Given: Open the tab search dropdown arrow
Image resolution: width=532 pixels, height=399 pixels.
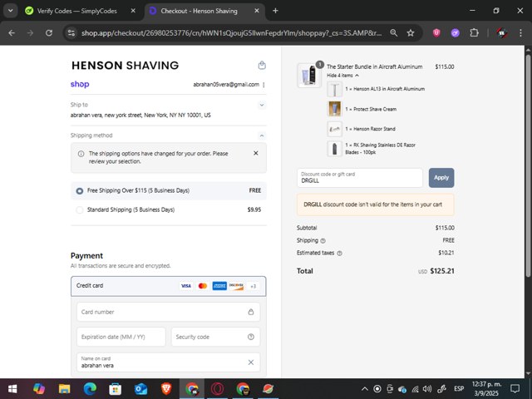Looking at the screenshot, I should point(11,11).
